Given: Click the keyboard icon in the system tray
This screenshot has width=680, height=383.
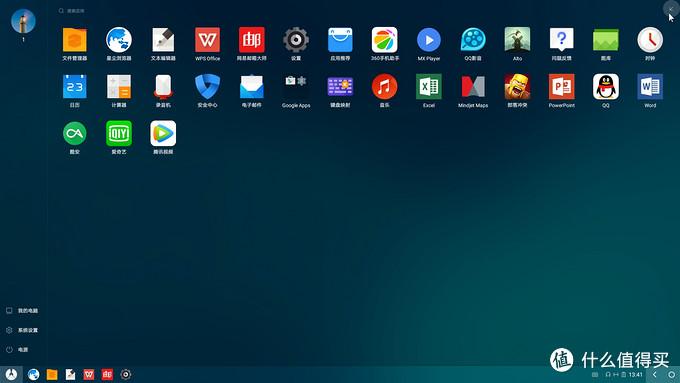Looking at the screenshot, I should 595,374.
